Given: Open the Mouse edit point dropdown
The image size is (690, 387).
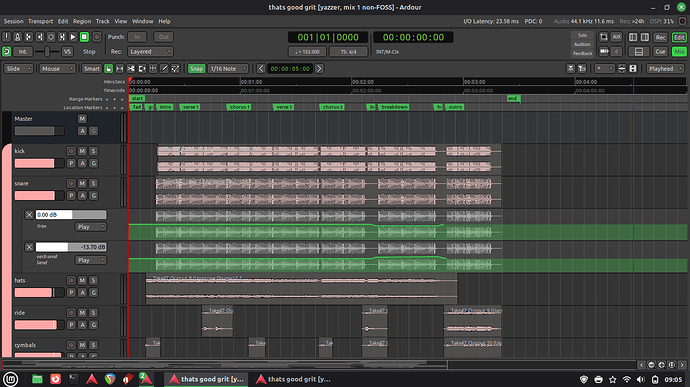Looking at the screenshot, I should click(57, 69).
